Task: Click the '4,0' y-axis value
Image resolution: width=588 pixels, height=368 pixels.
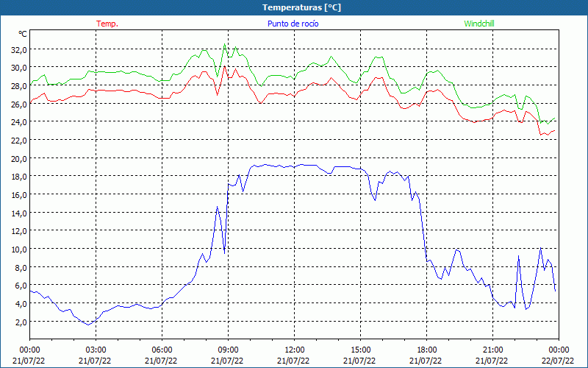Action: pyautogui.click(x=21, y=304)
